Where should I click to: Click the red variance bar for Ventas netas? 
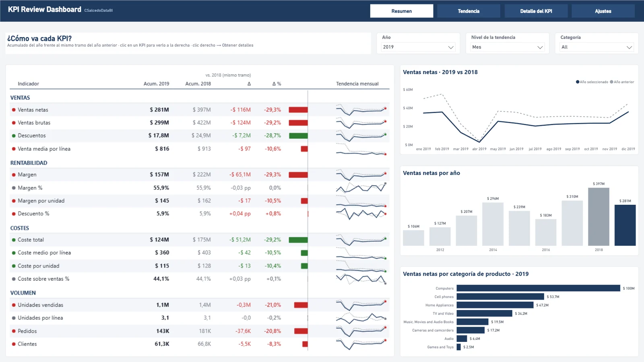click(298, 110)
